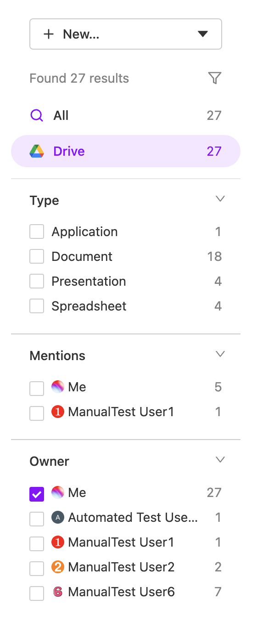Click the Me avatar under Mentions
The image size is (257, 644).
[x=57, y=387]
